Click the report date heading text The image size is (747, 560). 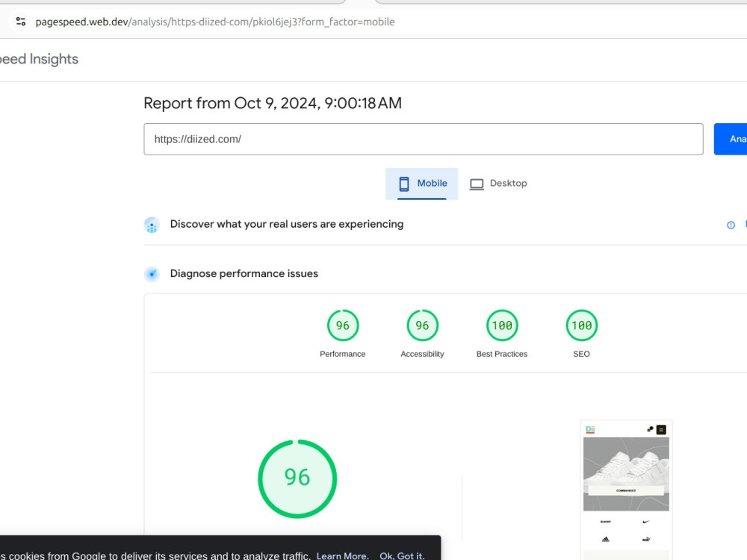[273, 103]
